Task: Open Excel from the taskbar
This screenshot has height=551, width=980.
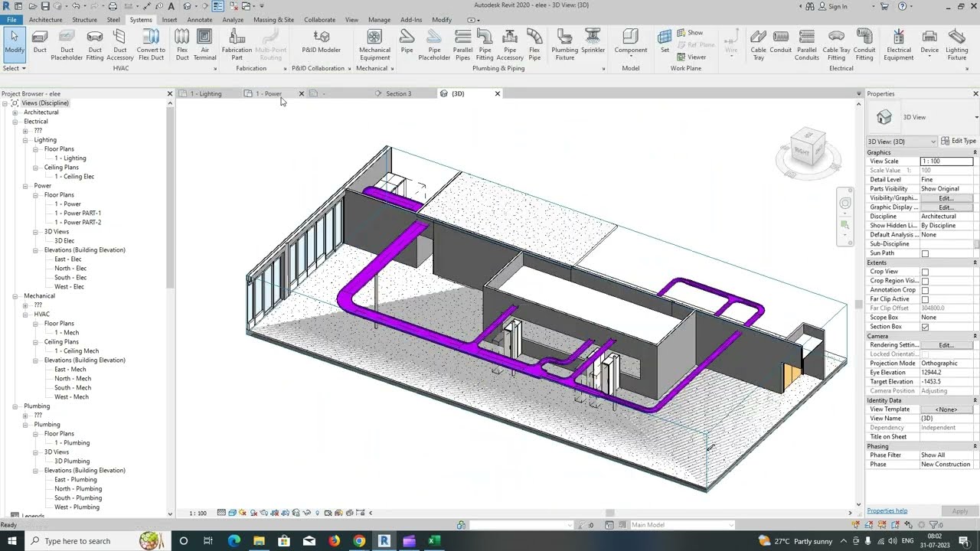Action: click(433, 541)
